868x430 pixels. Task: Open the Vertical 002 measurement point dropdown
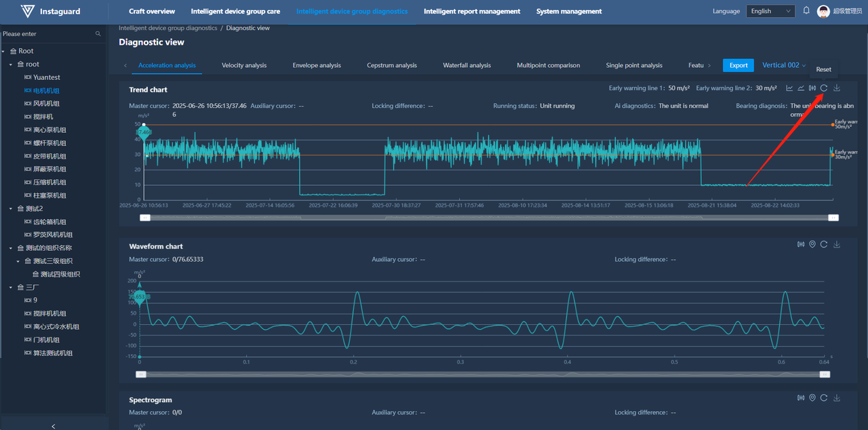tap(784, 65)
